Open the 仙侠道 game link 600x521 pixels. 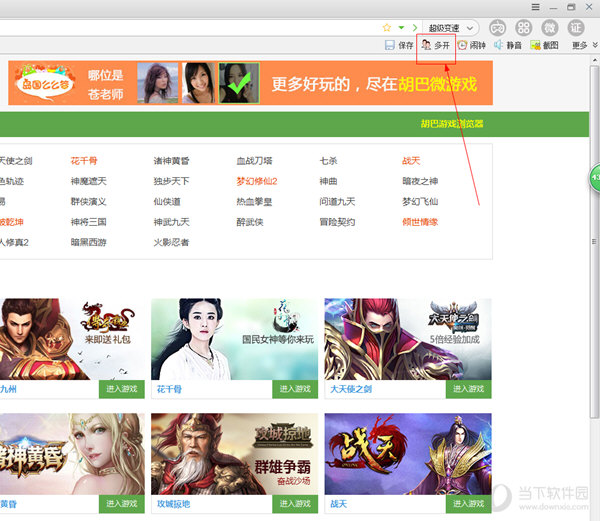[x=167, y=202]
